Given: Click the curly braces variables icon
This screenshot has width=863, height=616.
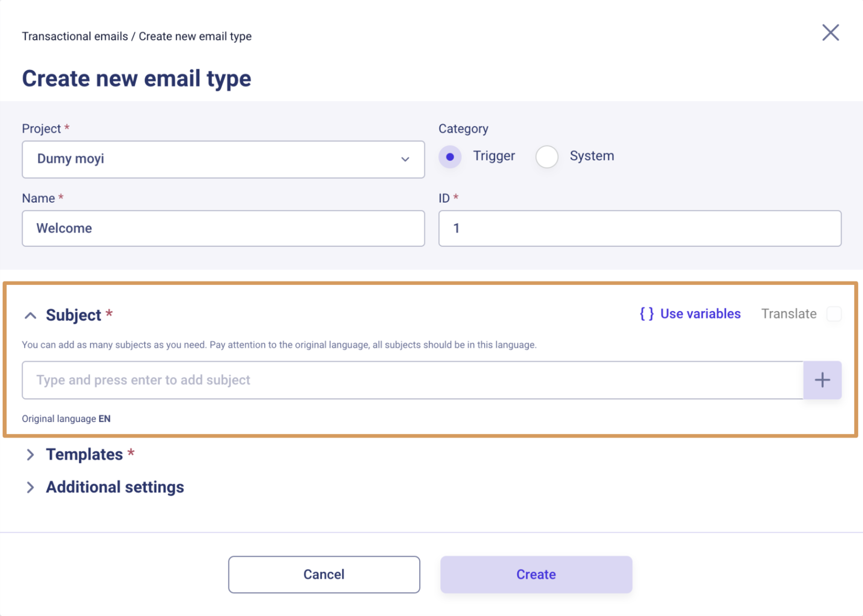Looking at the screenshot, I should [646, 314].
